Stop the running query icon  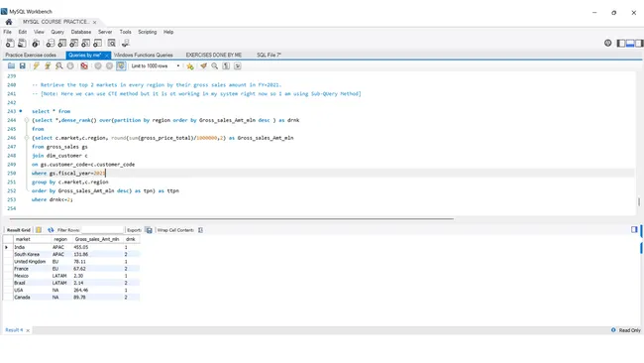click(x=70, y=65)
